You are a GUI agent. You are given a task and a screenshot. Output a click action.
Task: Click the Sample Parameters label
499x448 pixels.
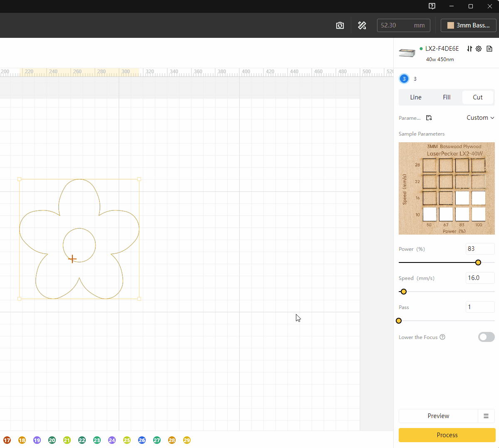pyautogui.click(x=421, y=134)
